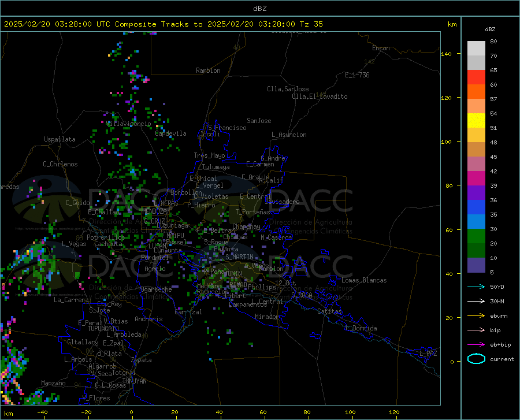Click the Tres_Mayo map label
The image size is (520, 420).
pos(209,155)
